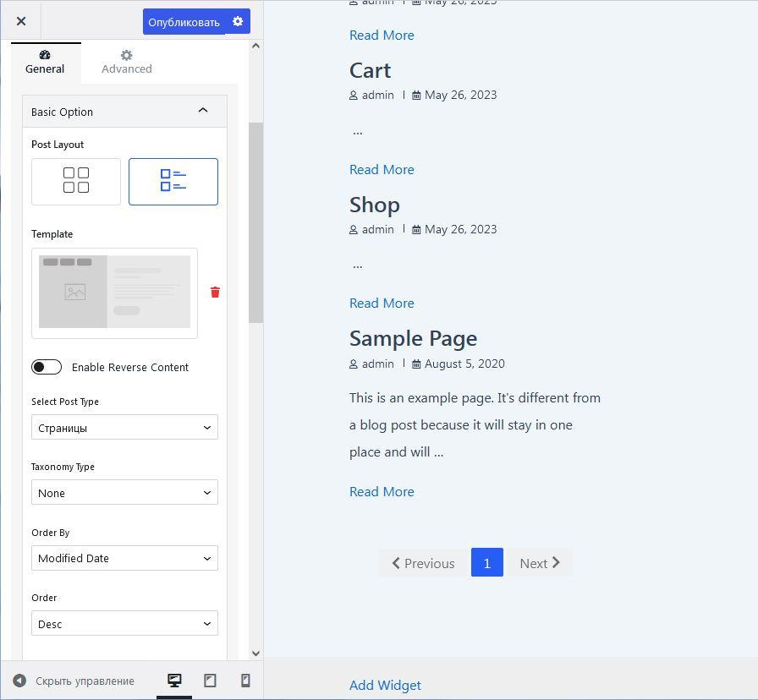Click the Template preview thumbnail
The image size is (758, 700).
click(114, 293)
